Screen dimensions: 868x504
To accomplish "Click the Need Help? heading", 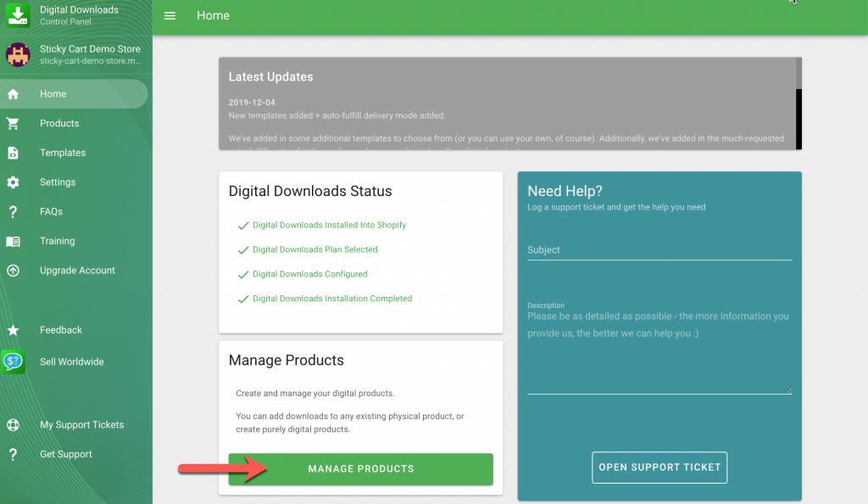I will click(565, 191).
